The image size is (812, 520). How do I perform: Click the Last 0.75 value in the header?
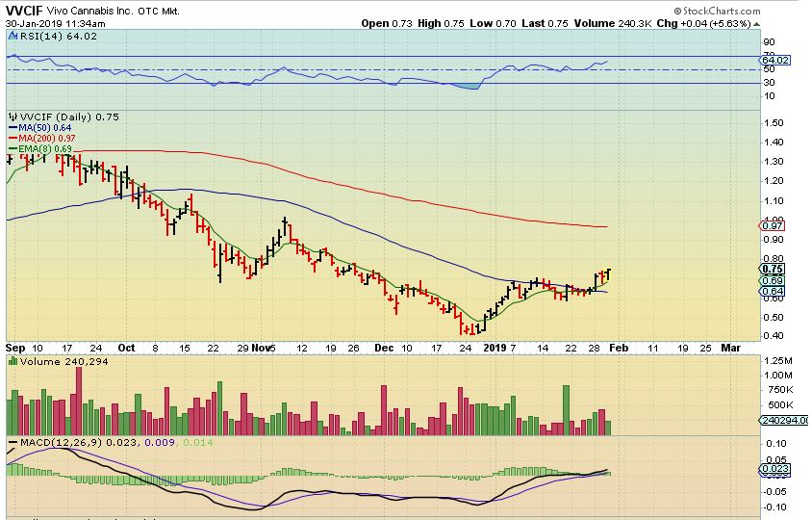pyautogui.click(x=545, y=23)
